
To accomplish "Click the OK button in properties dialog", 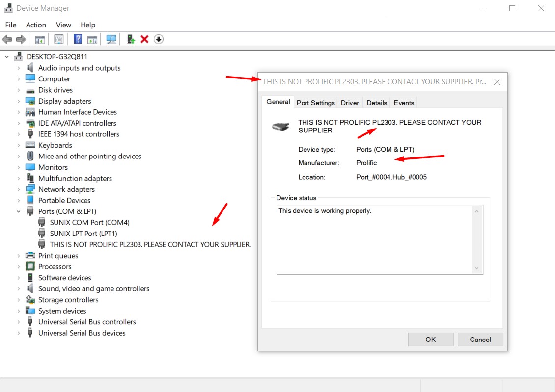I will pyautogui.click(x=430, y=340).
